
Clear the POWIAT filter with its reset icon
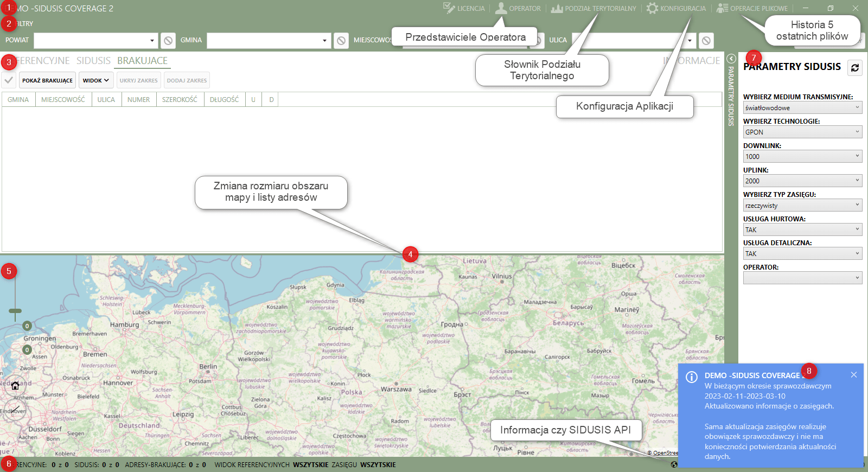point(168,41)
